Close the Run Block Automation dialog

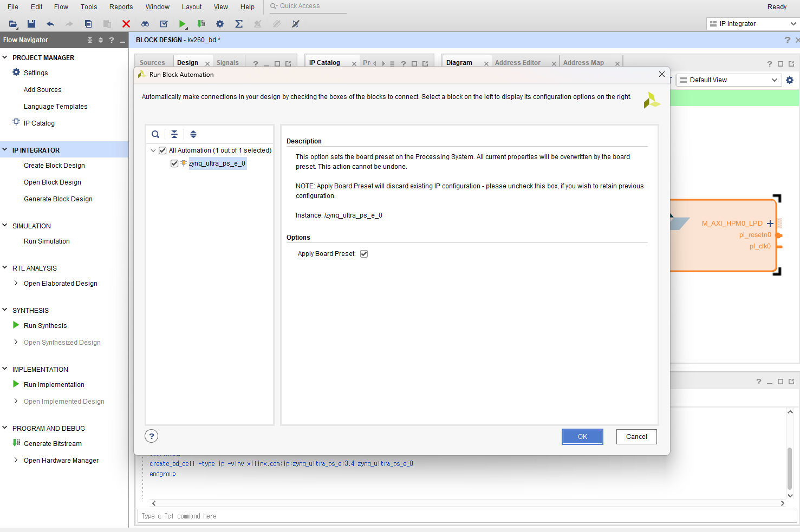[661, 74]
